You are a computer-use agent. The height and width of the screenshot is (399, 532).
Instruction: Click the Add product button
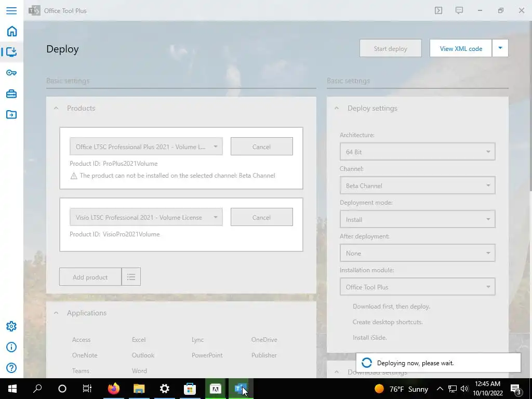click(x=90, y=277)
